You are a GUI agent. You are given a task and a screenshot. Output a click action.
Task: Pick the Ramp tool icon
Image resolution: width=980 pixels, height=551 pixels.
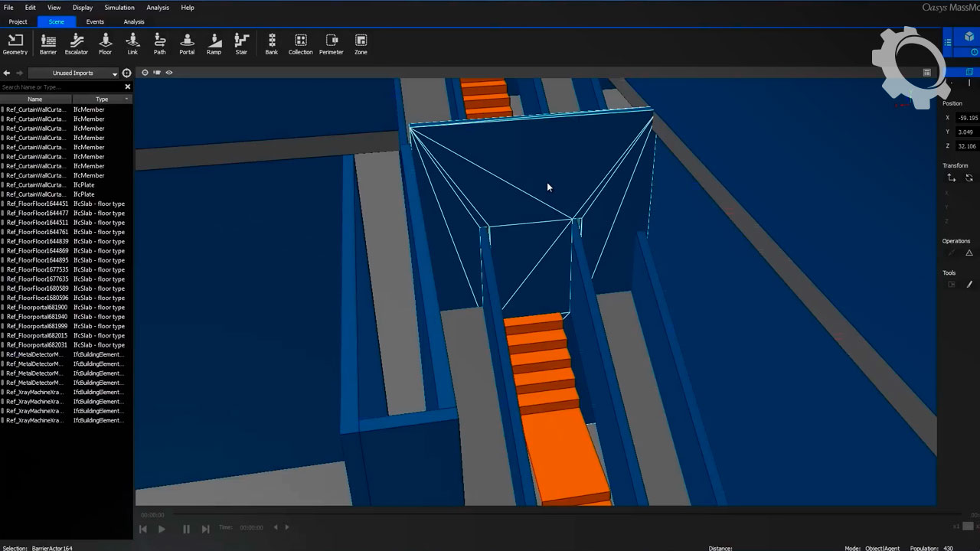pyautogui.click(x=214, y=44)
